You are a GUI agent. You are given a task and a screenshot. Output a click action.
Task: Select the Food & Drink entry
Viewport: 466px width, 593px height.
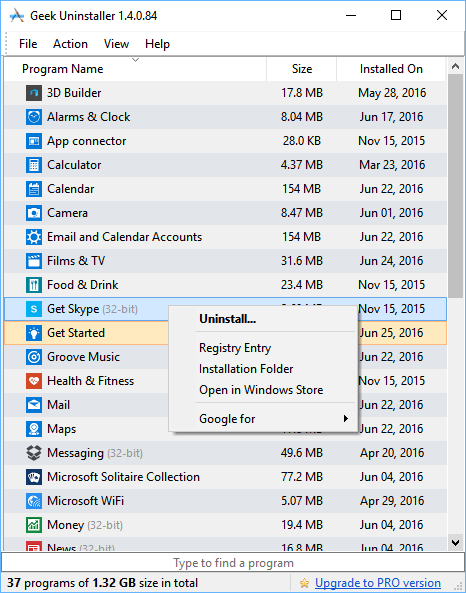82,285
